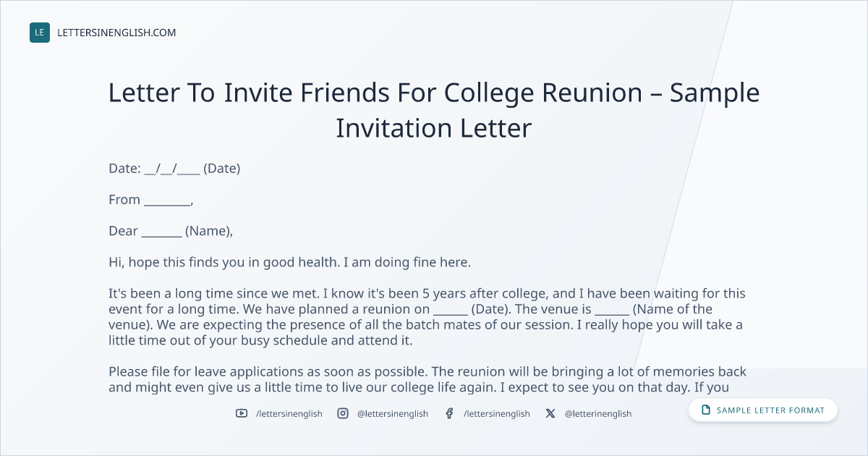868x456 pixels.
Task: Open the @letterinenglish X handle
Action: click(598, 413)
